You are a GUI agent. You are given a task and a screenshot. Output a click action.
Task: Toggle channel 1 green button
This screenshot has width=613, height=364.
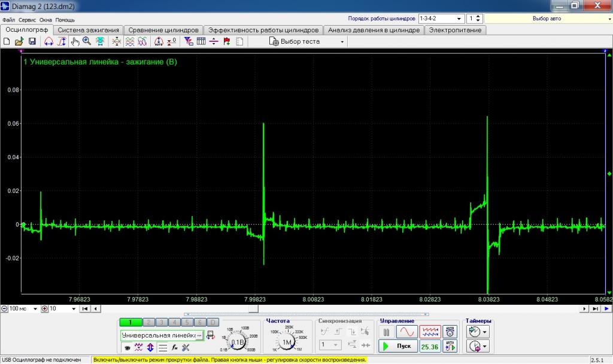coord(131,322)
